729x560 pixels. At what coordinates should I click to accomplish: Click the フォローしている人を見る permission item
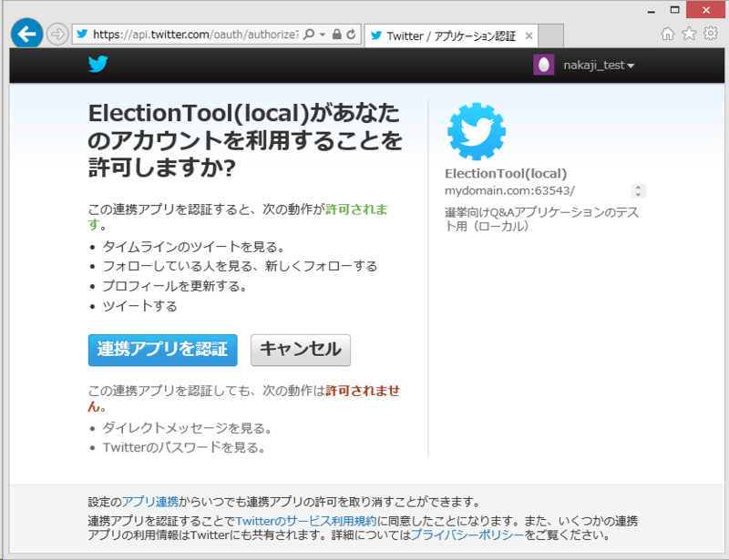click(x=240, y=266)
